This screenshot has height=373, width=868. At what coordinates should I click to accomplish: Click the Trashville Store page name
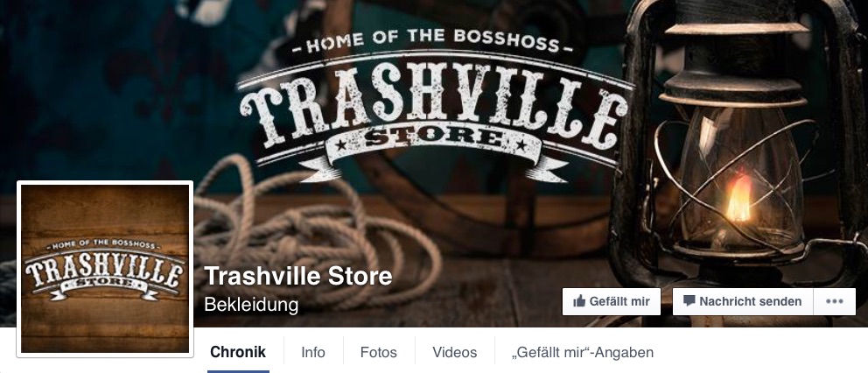point(298,276)
